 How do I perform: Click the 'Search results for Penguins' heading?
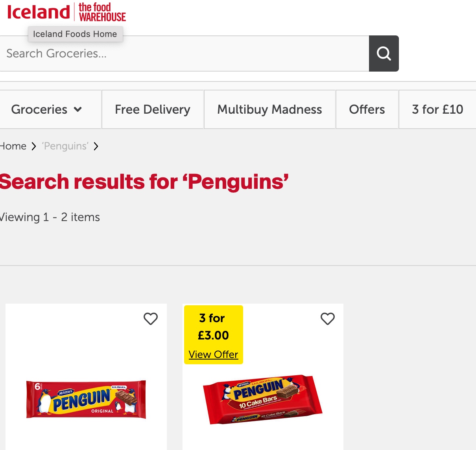coord(144,182)
